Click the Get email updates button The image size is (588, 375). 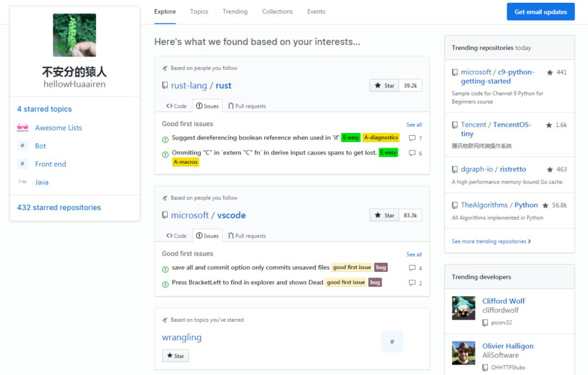coord(541,11)
